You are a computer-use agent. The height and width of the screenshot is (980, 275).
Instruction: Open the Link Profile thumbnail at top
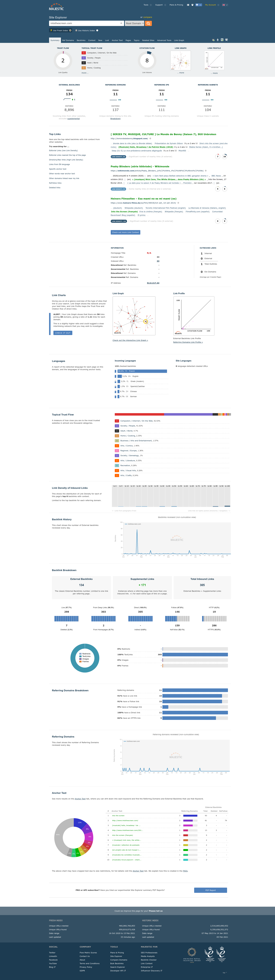point(214,60)
